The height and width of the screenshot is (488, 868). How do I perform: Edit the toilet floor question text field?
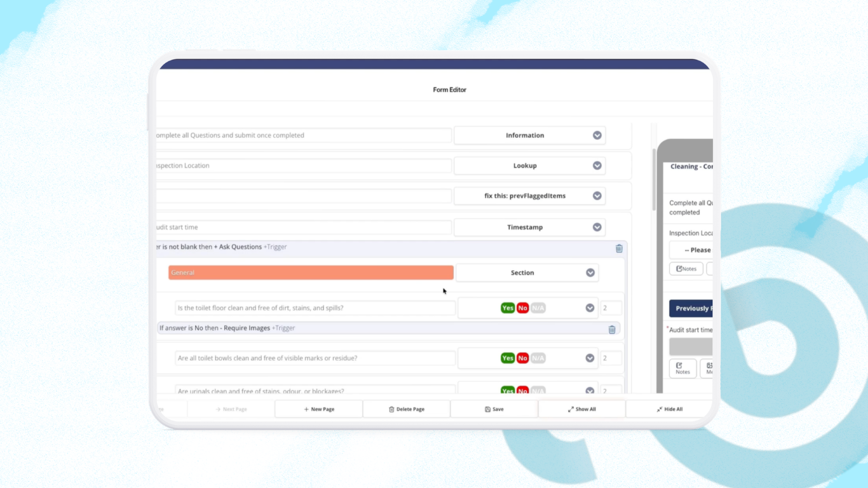[315, 308]
